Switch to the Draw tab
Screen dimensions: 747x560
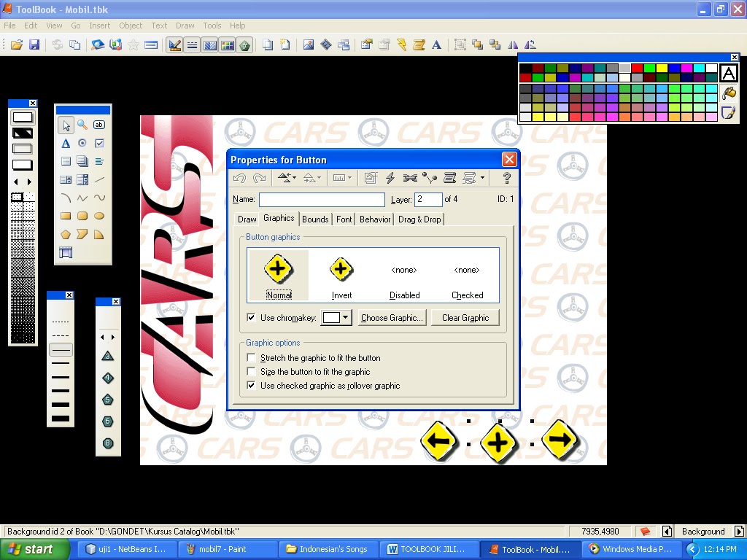pyautogui.click(x=247, y=219)
